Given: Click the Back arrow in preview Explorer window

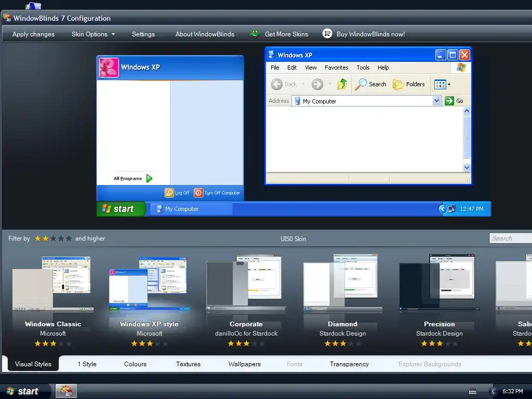Looking at the screenshot, I should (277, 84).
